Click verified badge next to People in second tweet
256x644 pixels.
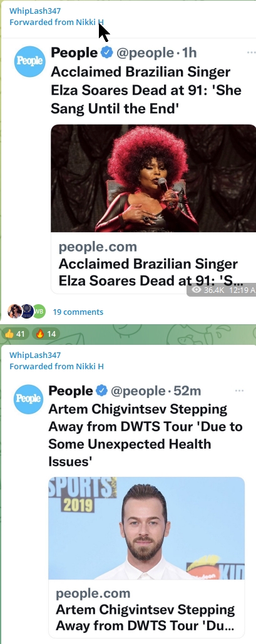(x=102, y=391)
